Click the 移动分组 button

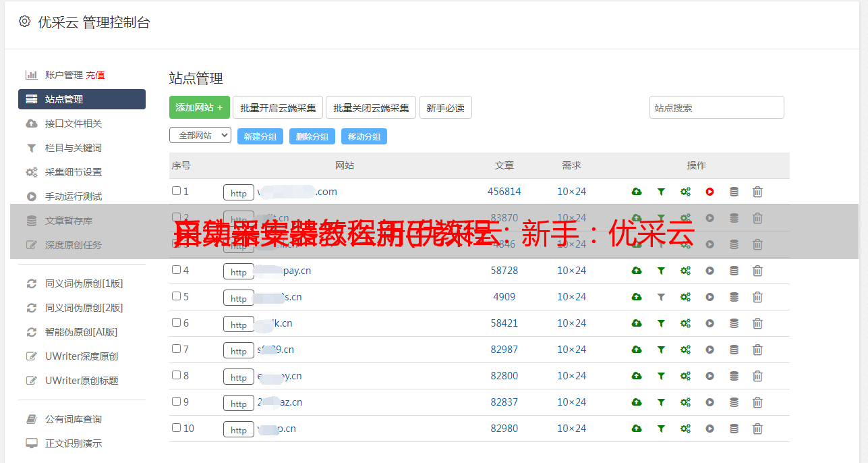pos(364,136)
